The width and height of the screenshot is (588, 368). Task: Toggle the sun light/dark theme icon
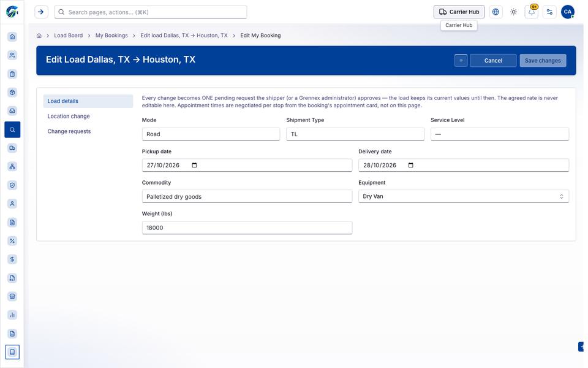[514, 12]
